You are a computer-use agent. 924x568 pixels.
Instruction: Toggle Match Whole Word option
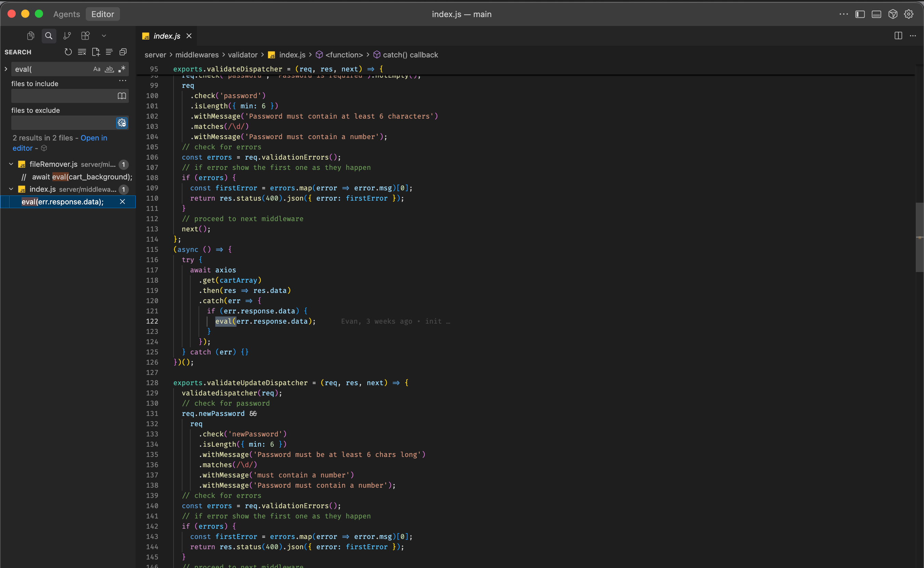(x=109, y=69)
